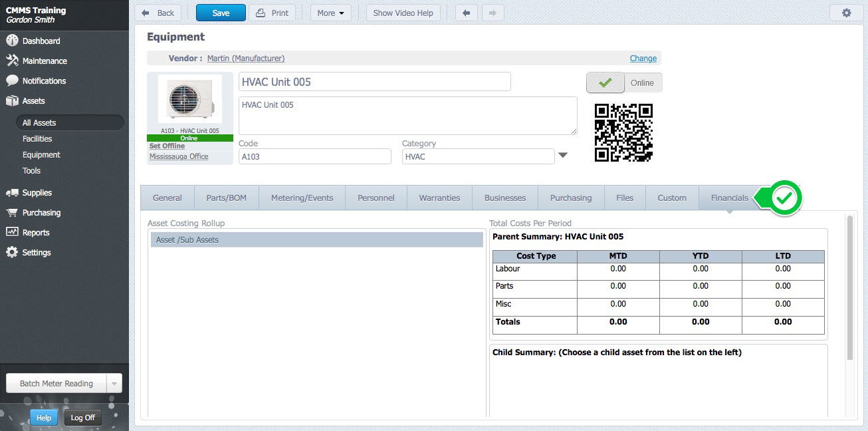Click the Labour cost type cell
868x431 pixels.
(535, 271)
